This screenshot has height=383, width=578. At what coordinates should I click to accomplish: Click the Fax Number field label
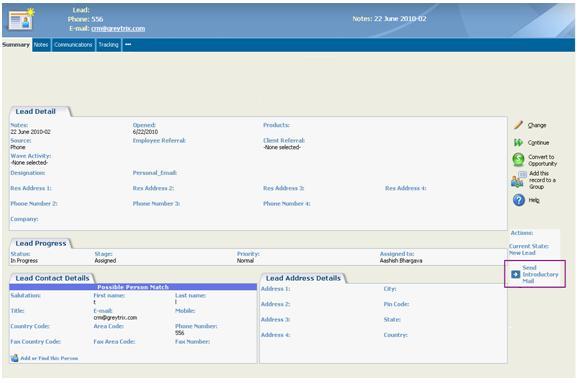[x=192, y=342]
